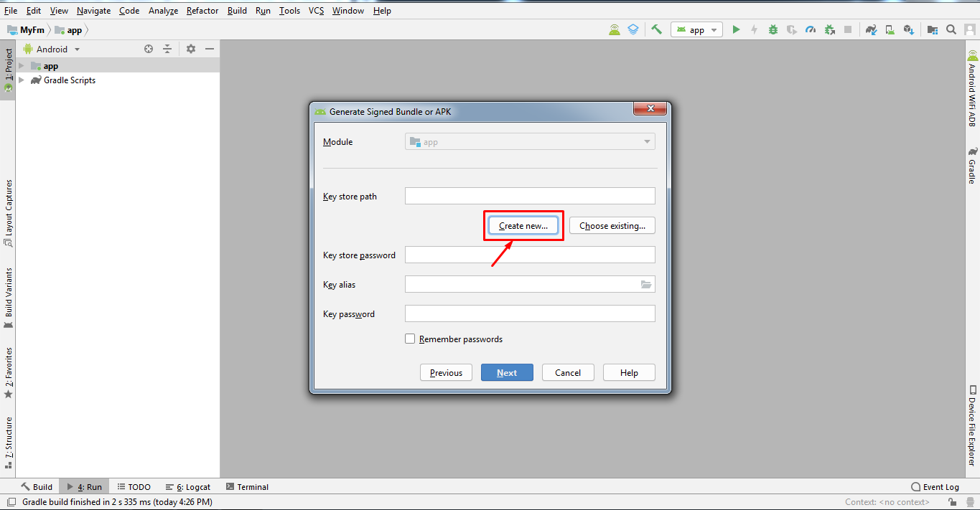
Task: Open the AVD Manager icon
Action: point(890,29)
